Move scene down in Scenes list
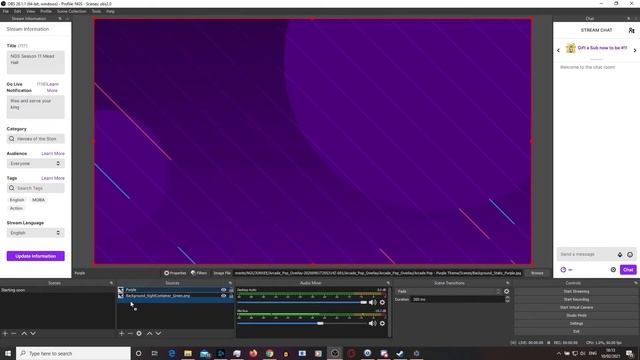Viewport: 640px width, 360px height. click(x=33, y=333)
